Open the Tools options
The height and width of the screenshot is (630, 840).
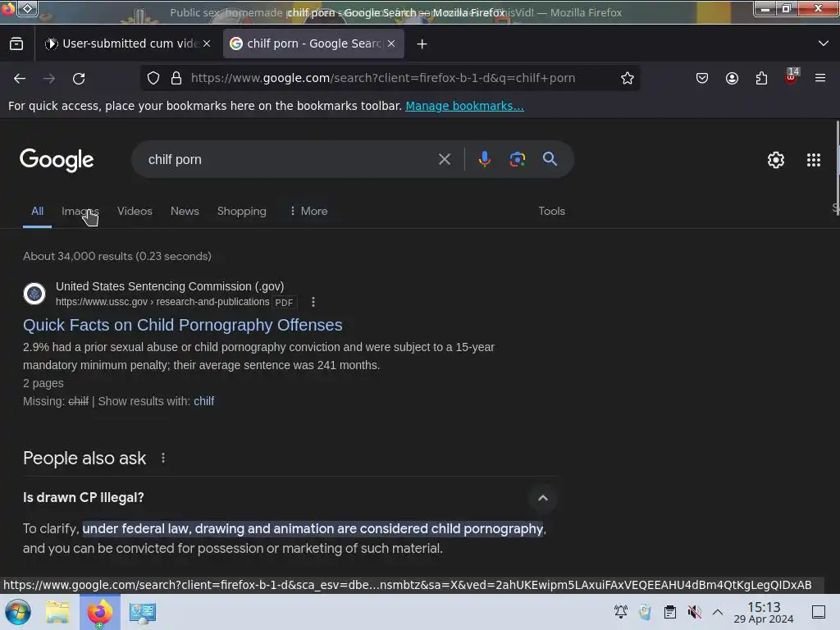click(552, 211)
